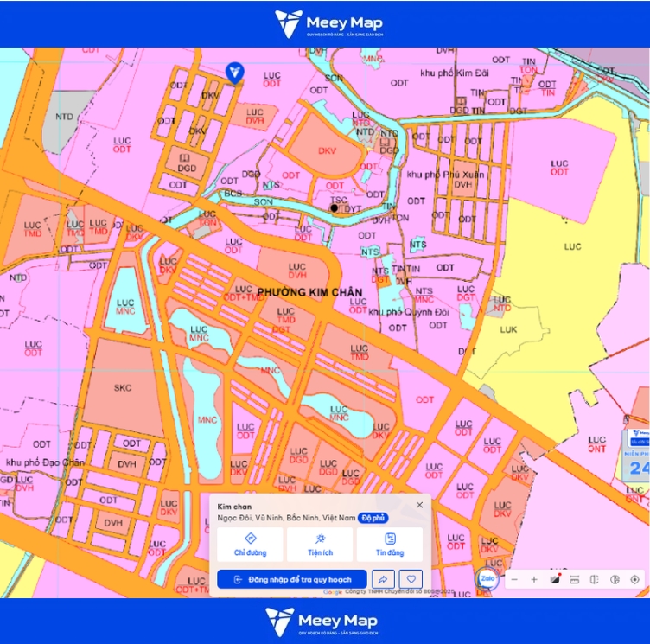
Task: Click the BCS label by the river
Action: click(233, 194)
